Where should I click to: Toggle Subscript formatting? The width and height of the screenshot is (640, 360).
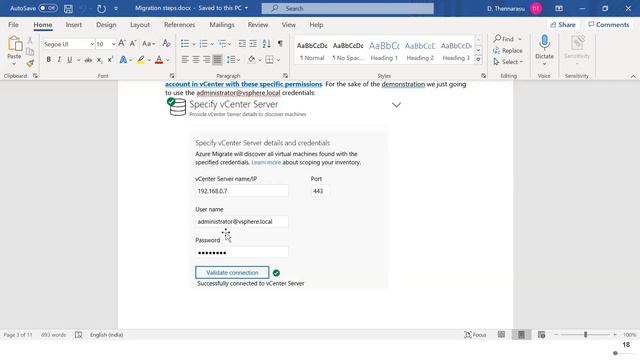100,60
